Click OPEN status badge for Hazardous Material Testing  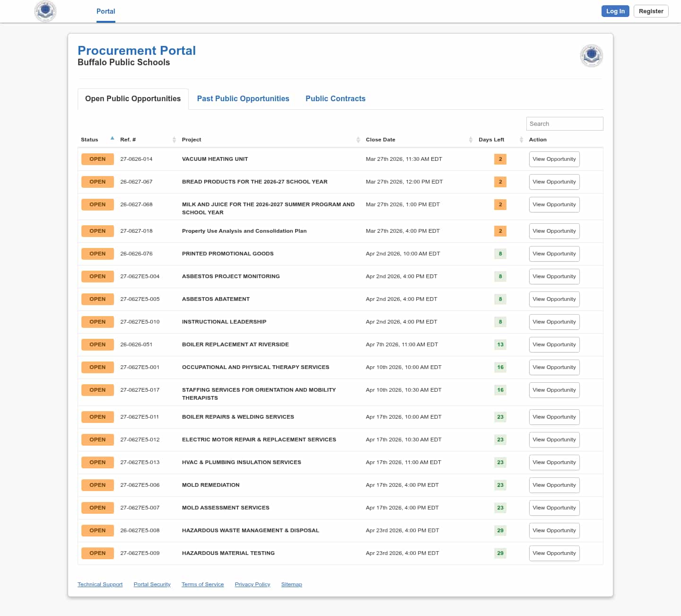pyautogui.click(x=97, y=553)
